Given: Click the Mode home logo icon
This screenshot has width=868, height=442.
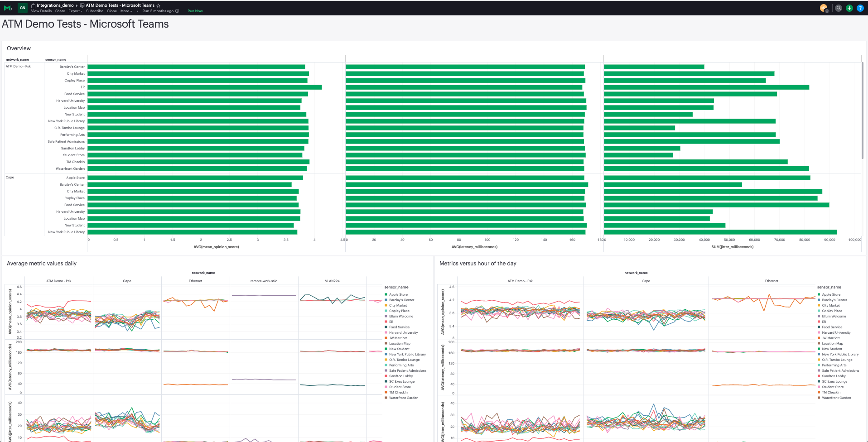Looking at the screenshot, I should (x=8, y=8).
